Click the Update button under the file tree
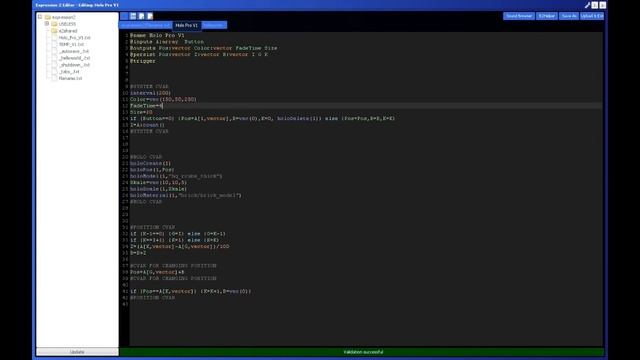Screen dimensions: 640x360 77,352
